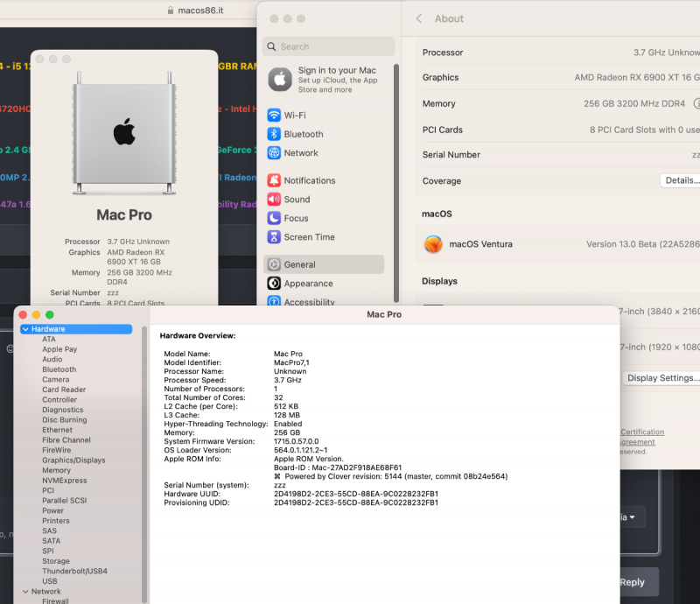Select Printers in hardware list
The image size is (700, 604).
tap(56, 521)
